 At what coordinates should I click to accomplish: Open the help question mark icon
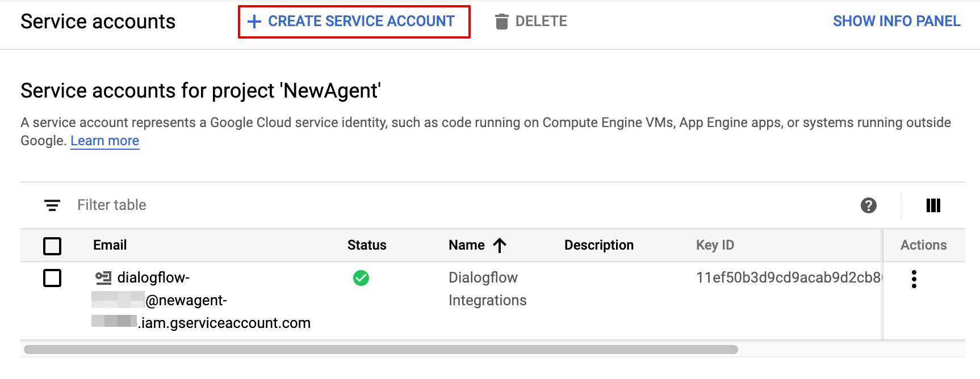(868, 205)
